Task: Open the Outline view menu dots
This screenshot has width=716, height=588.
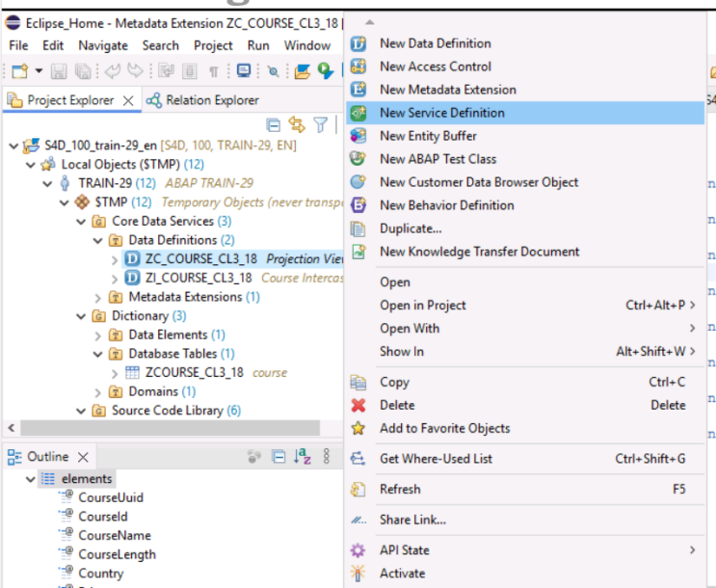Action: point(326,456)
